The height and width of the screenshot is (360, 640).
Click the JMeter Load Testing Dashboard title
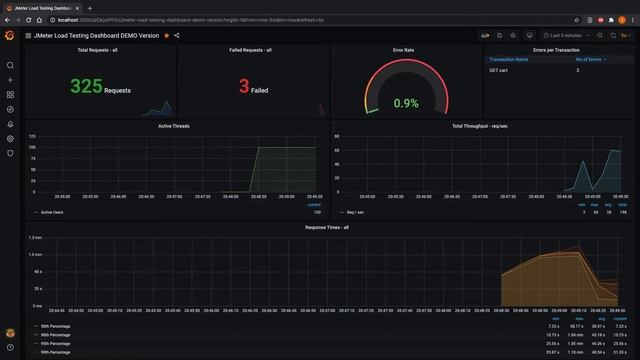click(x=96, y=36)
